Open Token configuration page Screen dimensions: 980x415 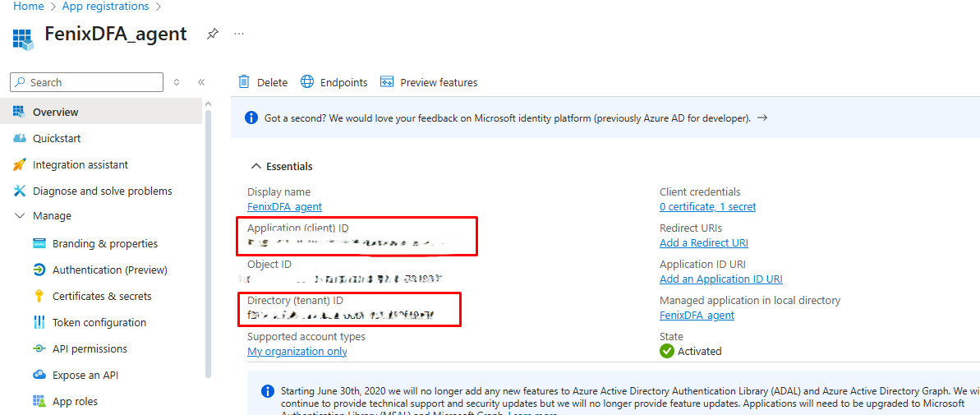pos(99,322)
